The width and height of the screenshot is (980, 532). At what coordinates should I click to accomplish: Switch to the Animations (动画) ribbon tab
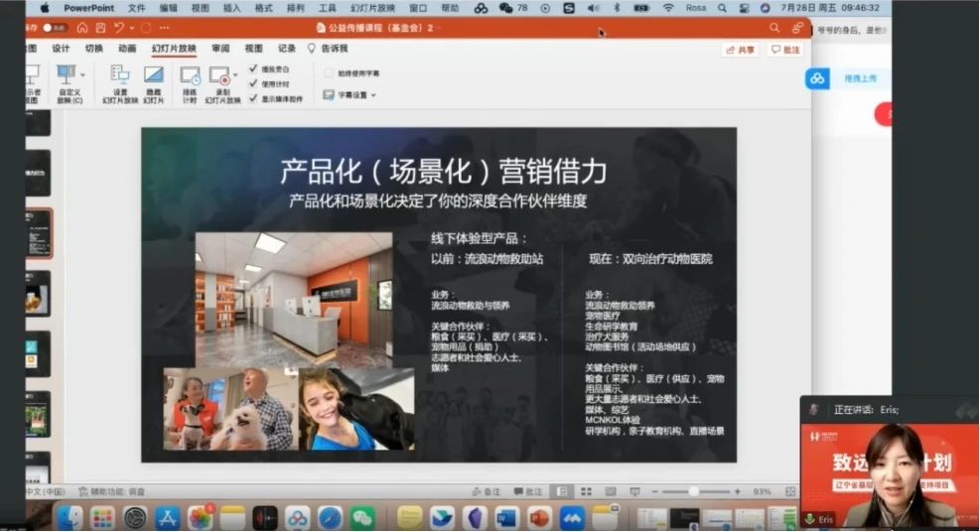pos(127,49)
